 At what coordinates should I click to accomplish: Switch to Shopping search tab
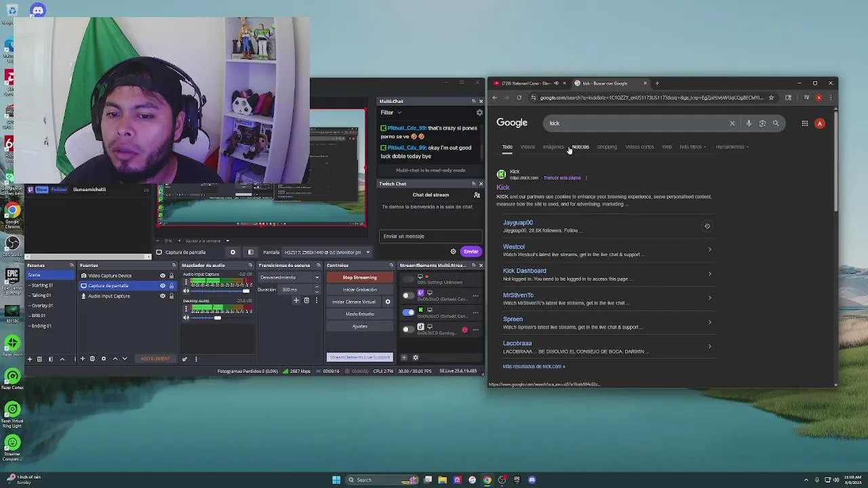point(607,147)
